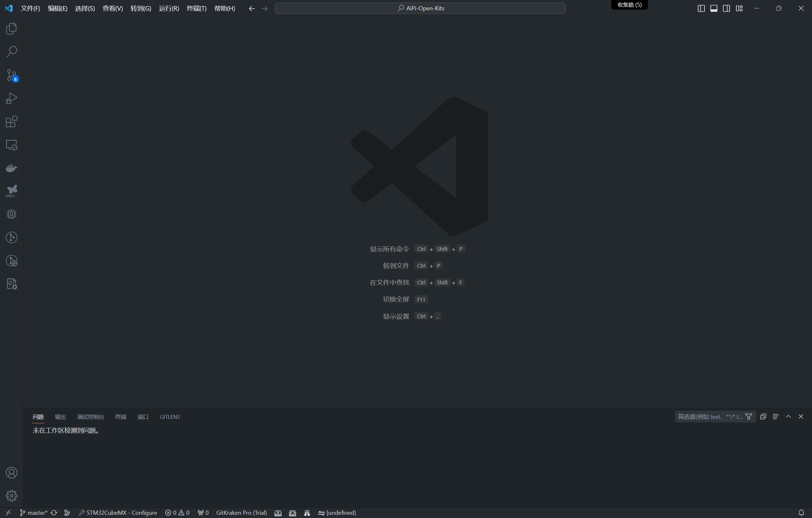Synchronize changes via the sync icon
Viewport: 812px width, 518px height.
click(54, 513)
